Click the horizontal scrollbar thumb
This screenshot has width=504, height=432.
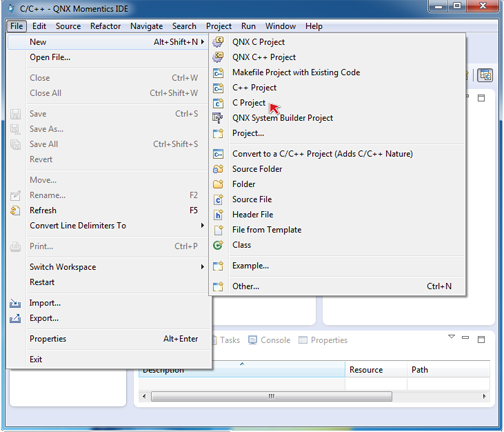pyautogui.click(x=272, y=396)
